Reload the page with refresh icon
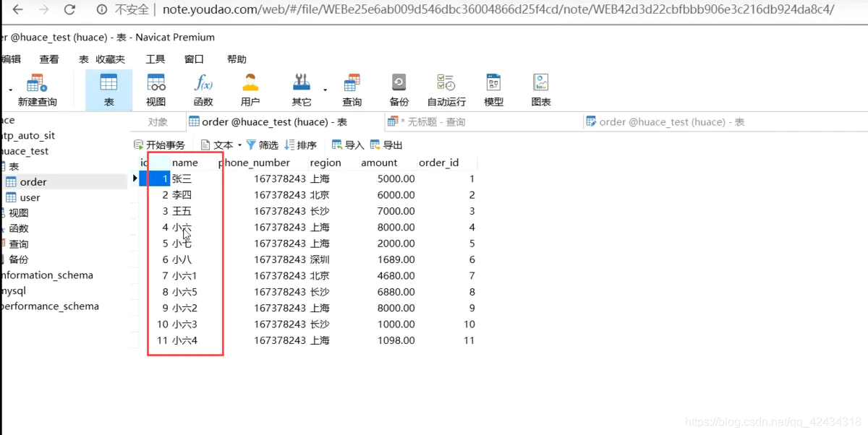 (x=69, y=9)
